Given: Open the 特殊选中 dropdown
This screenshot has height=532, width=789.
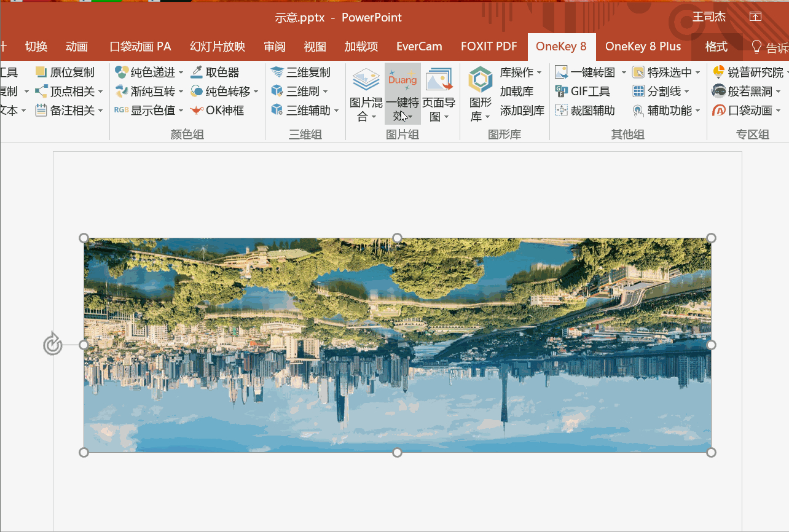Looking at the screenshot, I should click(x=666, y=72).
